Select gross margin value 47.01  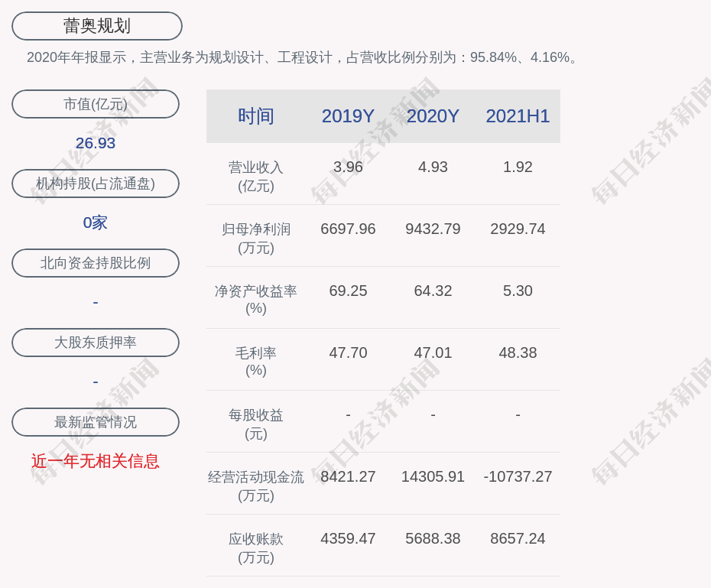click(x=433, y=352)
